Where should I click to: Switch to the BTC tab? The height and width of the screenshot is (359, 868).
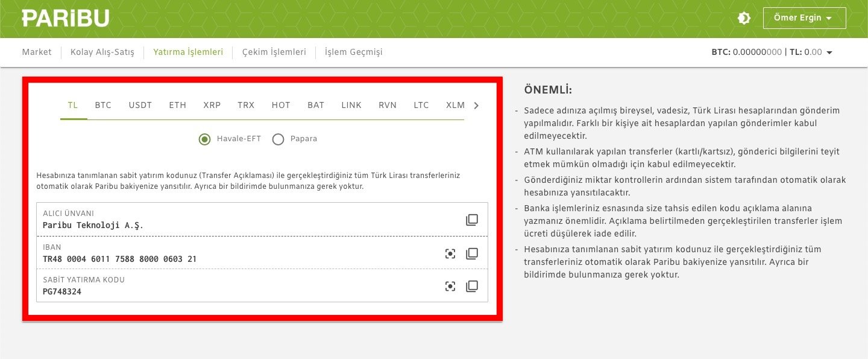103,105
